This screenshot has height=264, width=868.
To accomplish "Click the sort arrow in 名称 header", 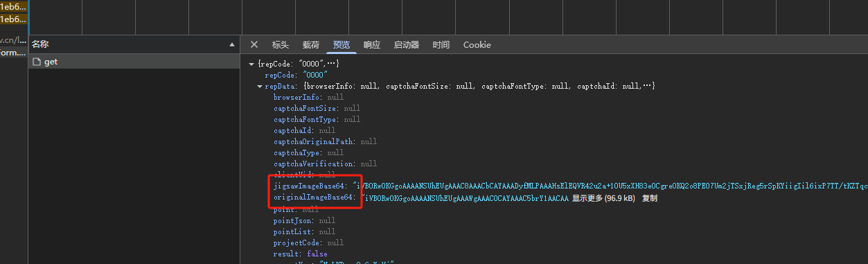I will point(232,44).
